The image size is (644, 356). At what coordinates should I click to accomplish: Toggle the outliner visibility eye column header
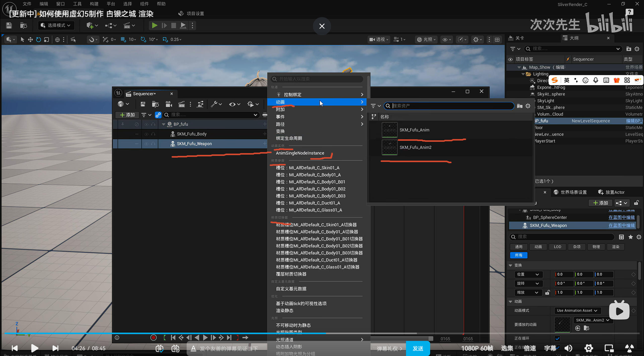click(x=510, y=59)
